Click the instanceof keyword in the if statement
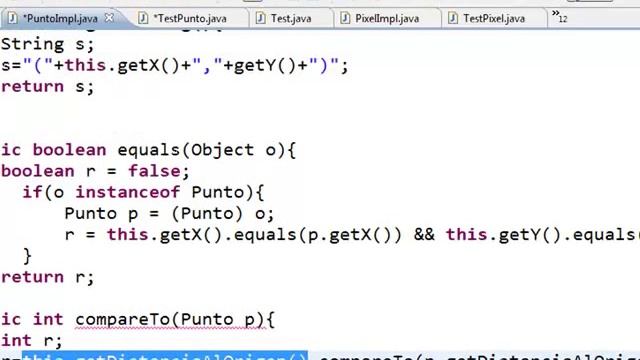The width and height of the screenshot is (640, 360). (x=128, y=192)
